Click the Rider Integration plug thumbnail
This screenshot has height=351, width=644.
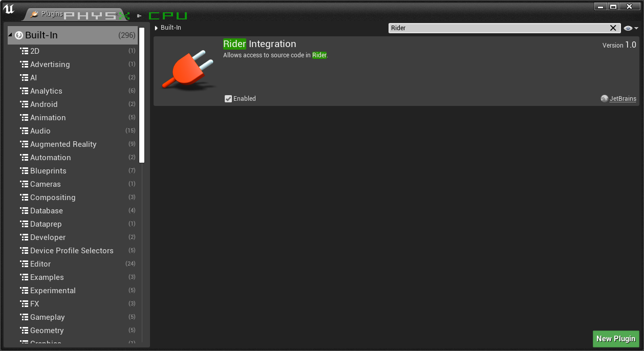(188, 70)
